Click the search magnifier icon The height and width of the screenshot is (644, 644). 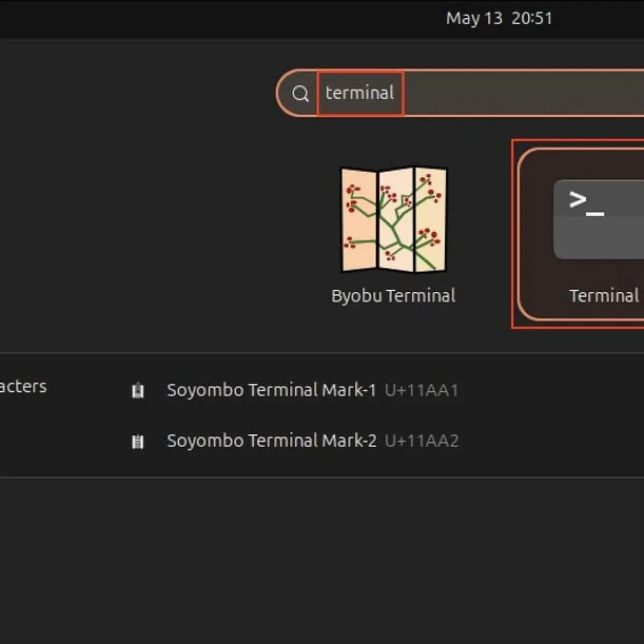301,93
